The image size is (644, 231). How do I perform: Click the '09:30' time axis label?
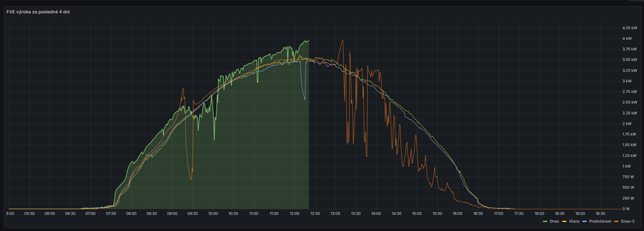click(193, 214)
